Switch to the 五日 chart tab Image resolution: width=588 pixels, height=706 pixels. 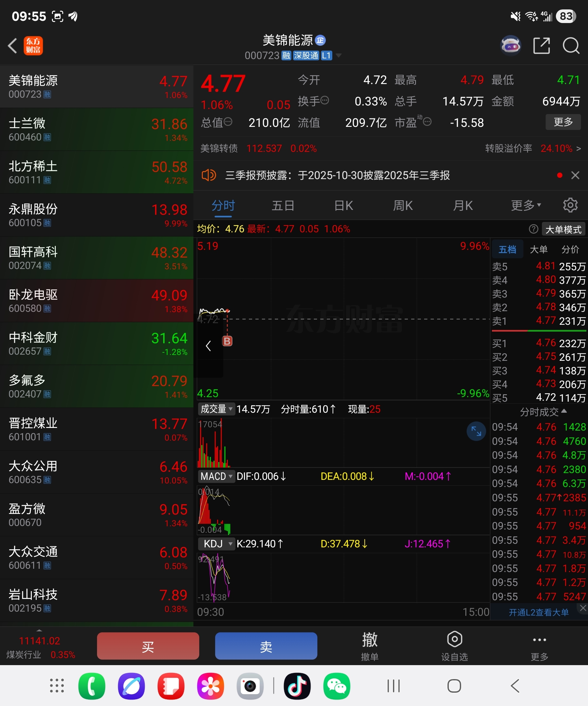(x=283, y=205)
